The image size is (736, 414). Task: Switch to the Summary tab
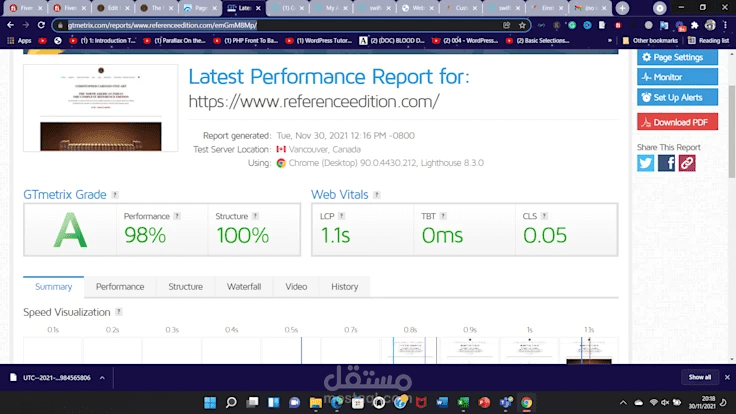pos(54,287)
